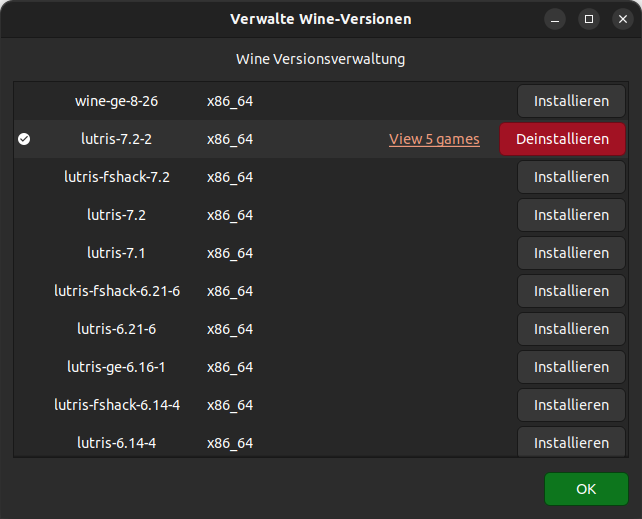Install lutris-fshack-6.14-4 version

(571, 405)
